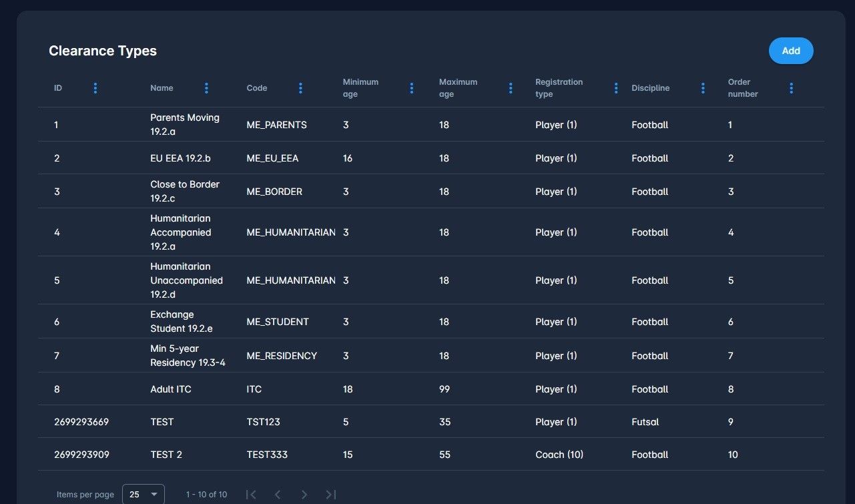This screenshot has height=504, width=855.
Task: Click the next page arrow
Action: (x=304, y=495)
